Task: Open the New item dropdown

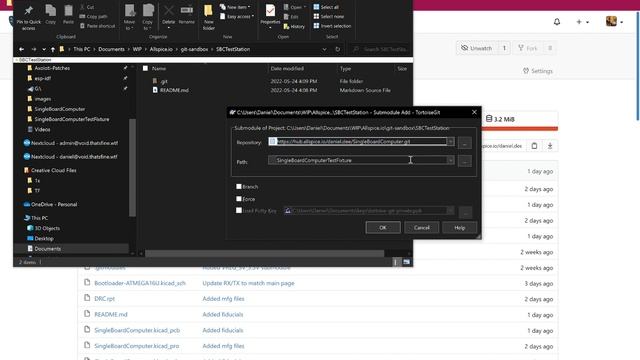Action: 235,7
